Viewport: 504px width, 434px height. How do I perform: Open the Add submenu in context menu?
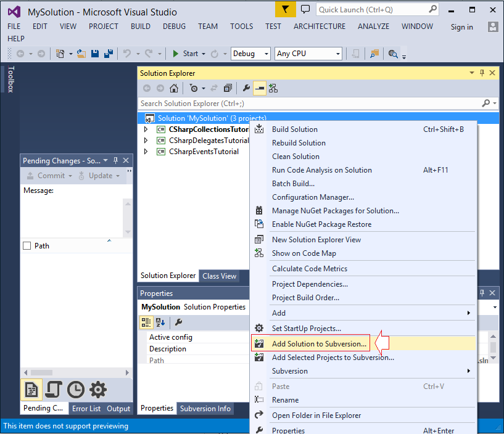pos(363,313)
